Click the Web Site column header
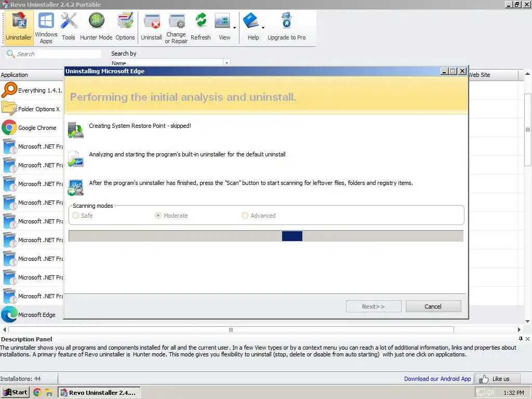Image resolution: width=532 pixels, height=399 pixels. click(494, 75)
